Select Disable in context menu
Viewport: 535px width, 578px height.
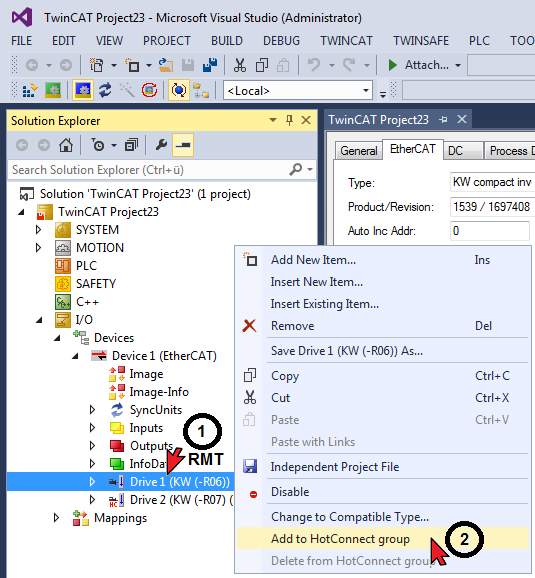pos(383,492)
